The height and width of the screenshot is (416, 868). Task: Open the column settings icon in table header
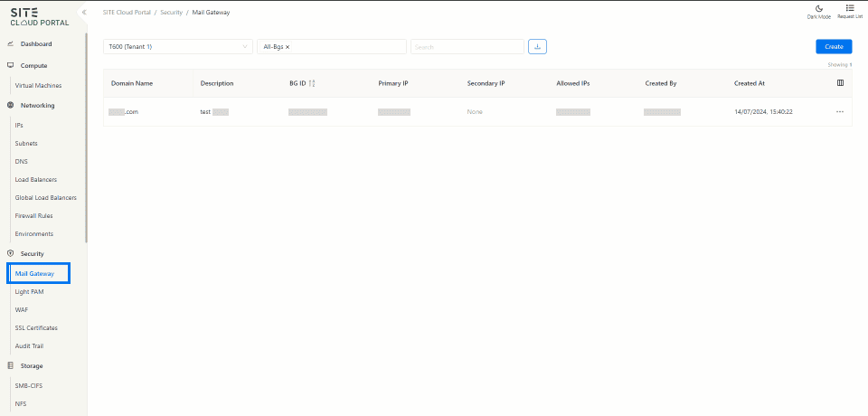click(x=840, y=83)
